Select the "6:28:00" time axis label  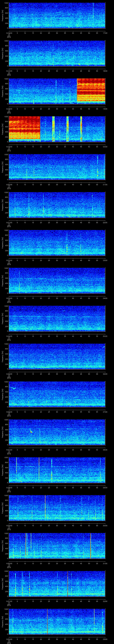[9, 487]
